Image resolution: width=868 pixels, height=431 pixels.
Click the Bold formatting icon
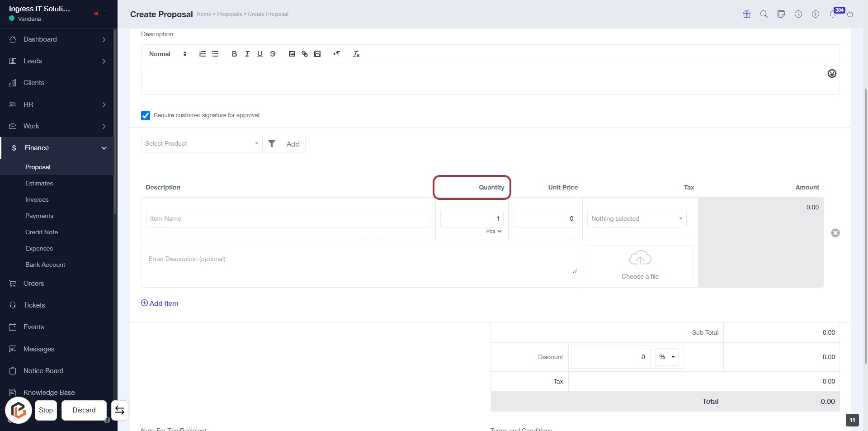point(234,54)
